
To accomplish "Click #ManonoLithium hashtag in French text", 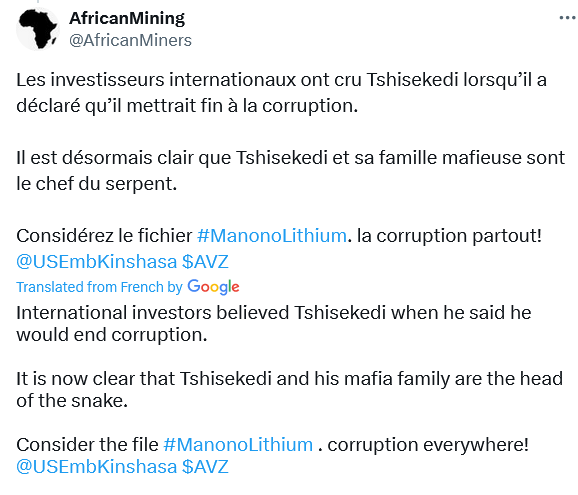I will (272, 236).
